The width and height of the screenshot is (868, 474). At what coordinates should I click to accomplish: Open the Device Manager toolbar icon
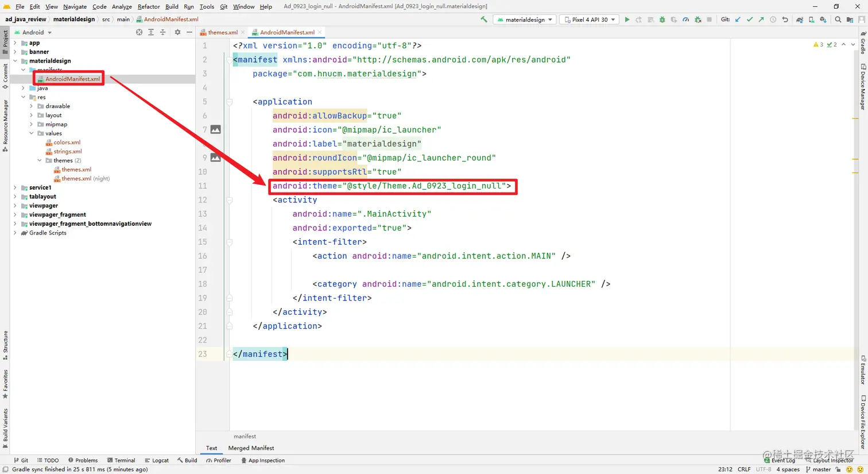pyautogui.click(x=811, y=20)
